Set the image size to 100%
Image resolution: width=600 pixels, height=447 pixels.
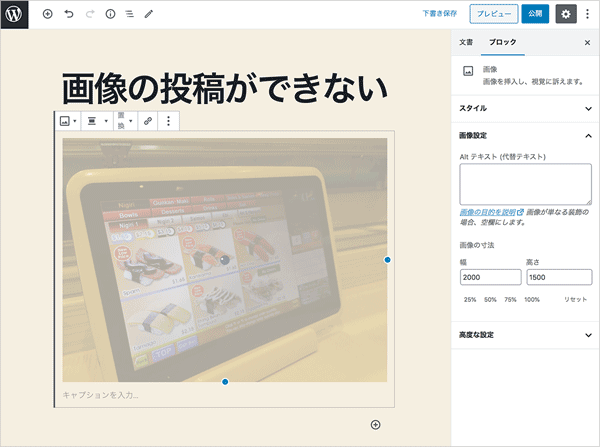(x=532, y=300)
